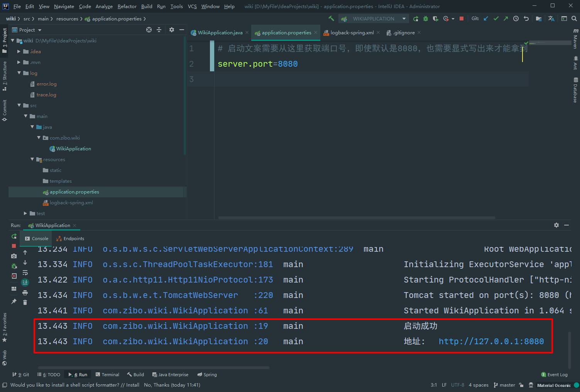This screenshot has height=392, width=580.
Task: Expand the .idea folder
Action: tap(19, 51)
